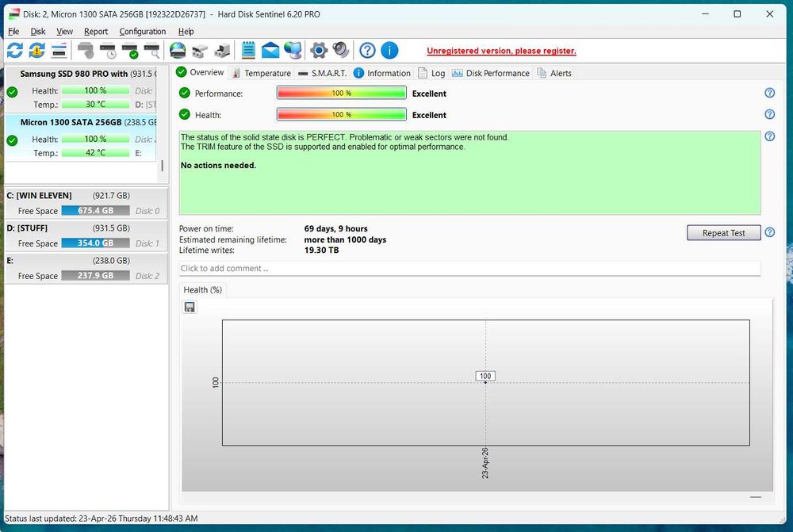The image size is (793, 532).
Task: Click the blue info circle toolbar icon
Action: (x=389, y=50)
